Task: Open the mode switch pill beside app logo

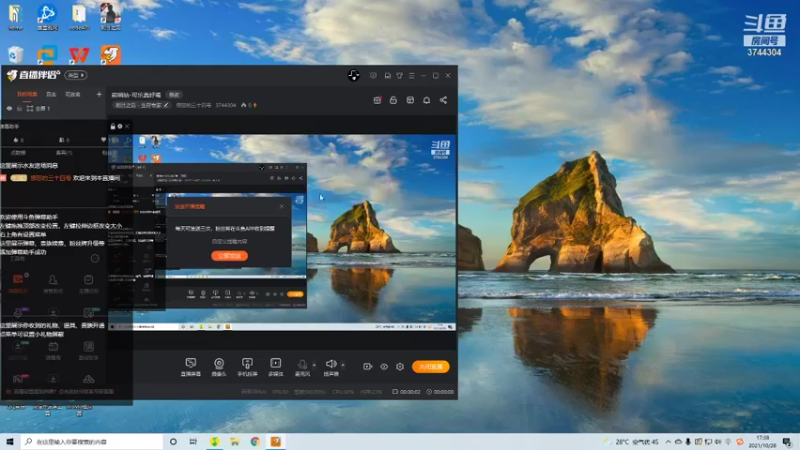Action: coord(76,76)
